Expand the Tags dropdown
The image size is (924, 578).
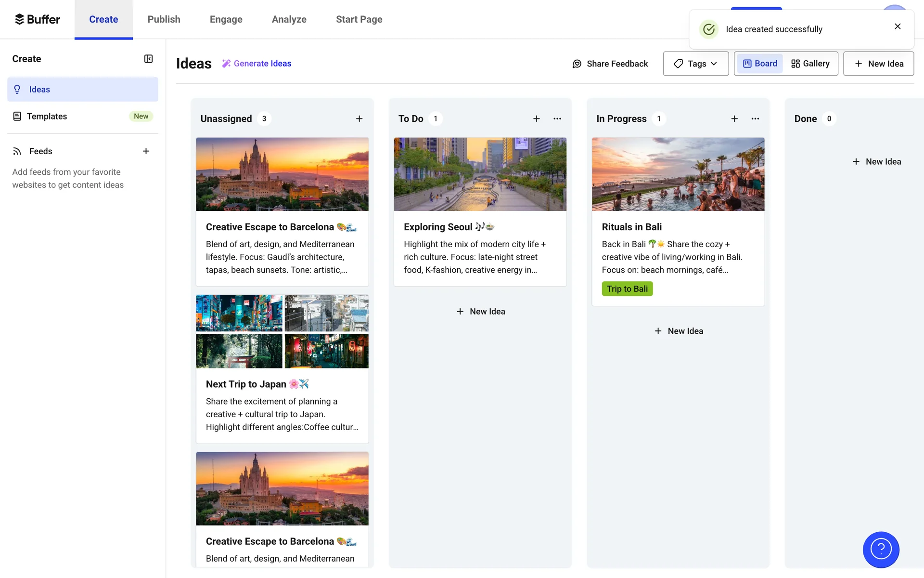pos(695,64)
